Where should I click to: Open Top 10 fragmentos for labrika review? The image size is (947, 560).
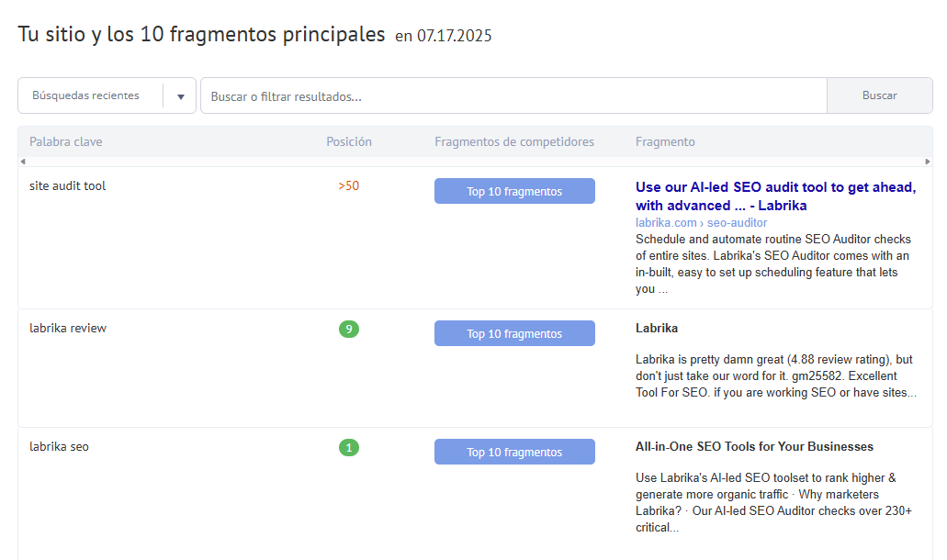click(514, 333)
